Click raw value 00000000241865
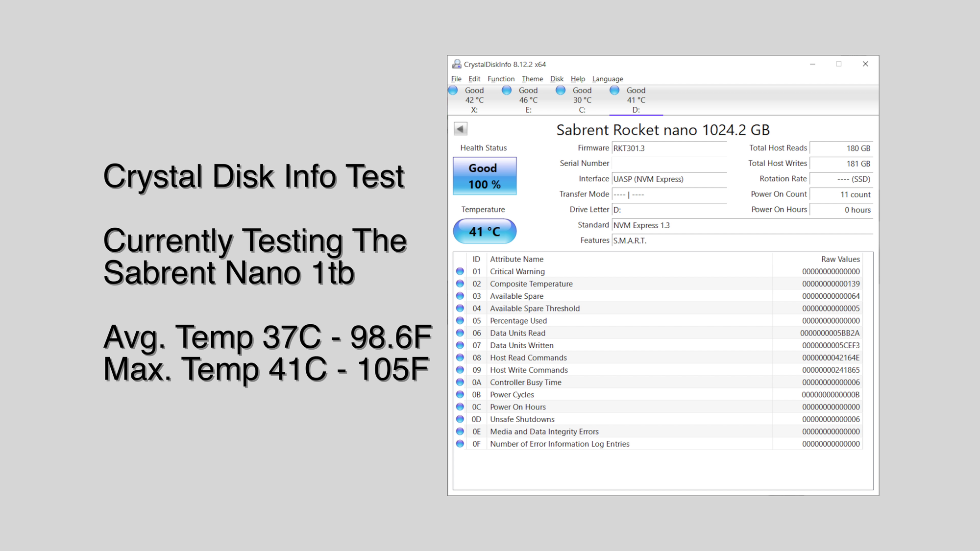The image size is (980, 551). (831, 370)
